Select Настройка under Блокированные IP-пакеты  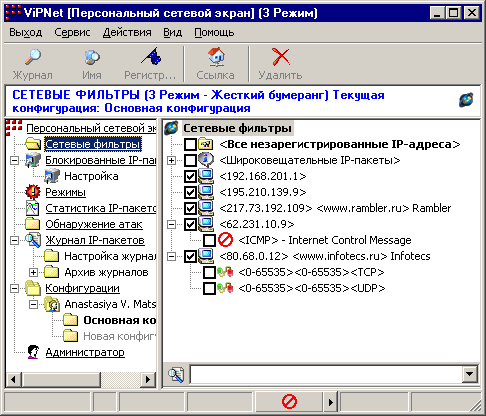(91, 176)
